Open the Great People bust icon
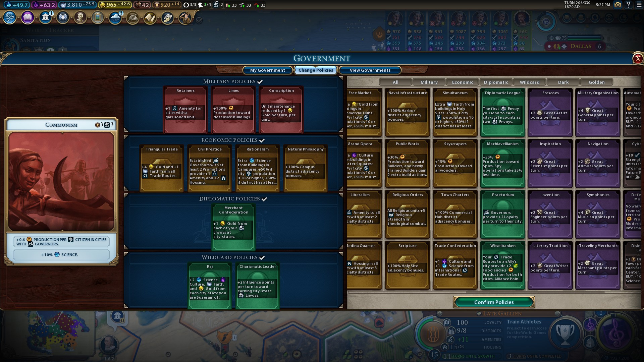Image resolution: width=644 pixels, height=362 pixels. [80, 17]
